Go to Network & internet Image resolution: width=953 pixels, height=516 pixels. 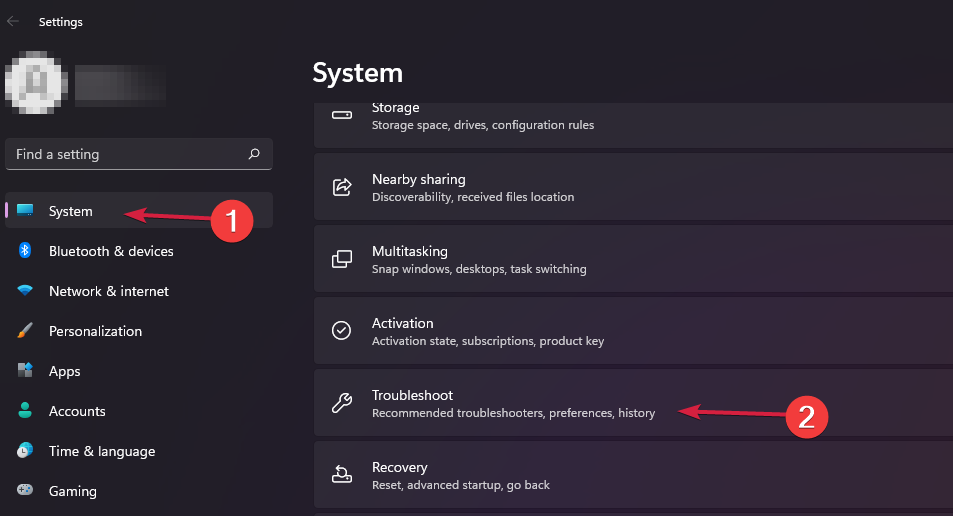(x=109, y=291)
